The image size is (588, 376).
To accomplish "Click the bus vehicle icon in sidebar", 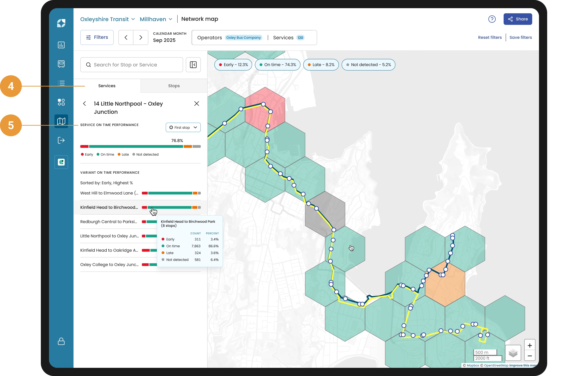I will pos(61,64).
